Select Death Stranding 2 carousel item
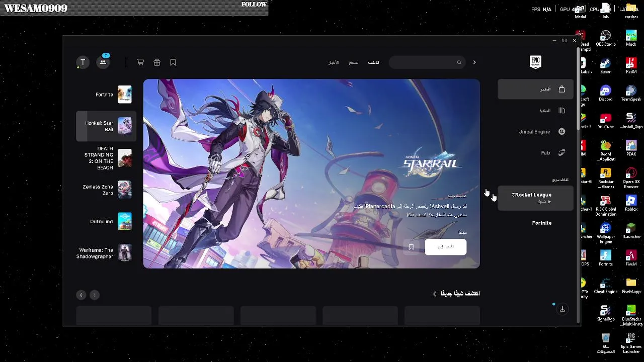 pos(106,158)
